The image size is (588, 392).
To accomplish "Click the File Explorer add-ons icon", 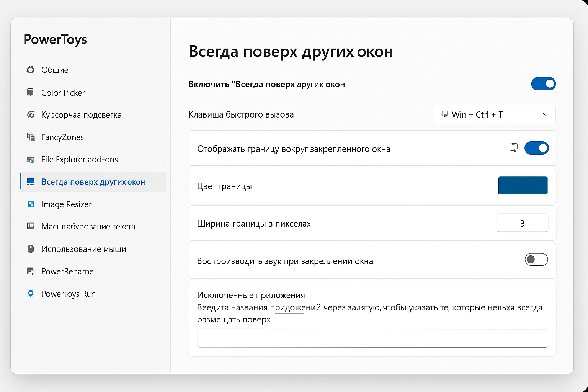I will click(30, 159).
